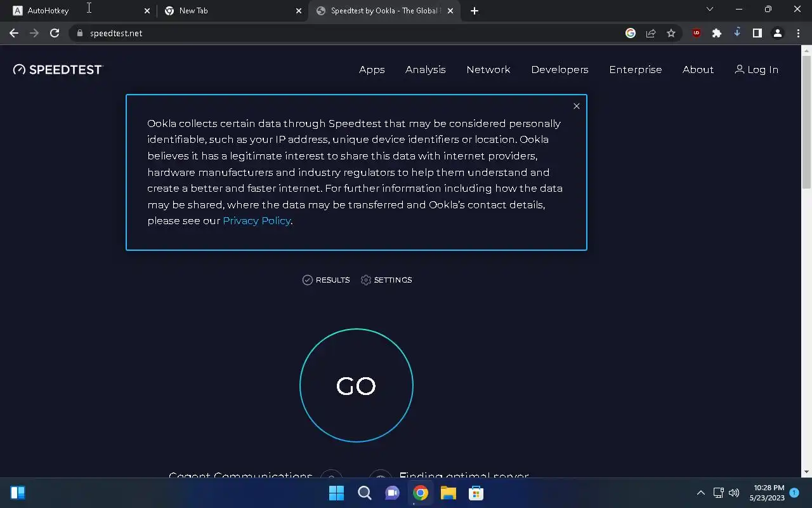Start the test with the GO button
Viewport: 812px width, 508px height.
(357, 385)
